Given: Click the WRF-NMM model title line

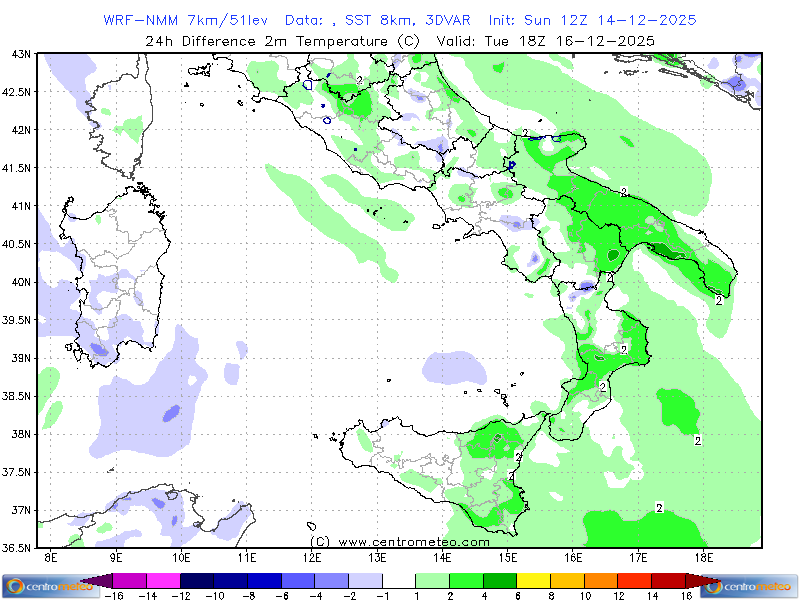Looking at the screenshot, I should click(x=400, y=20).
